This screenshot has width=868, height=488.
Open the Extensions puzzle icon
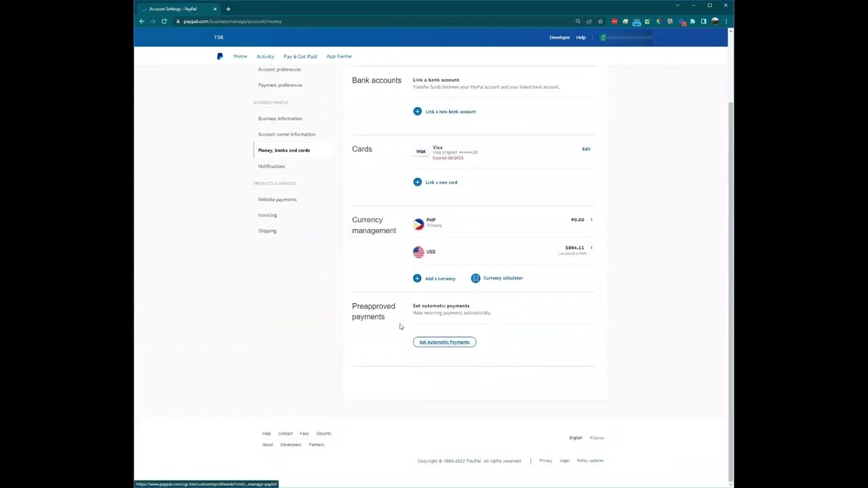[x=692, y=22]
